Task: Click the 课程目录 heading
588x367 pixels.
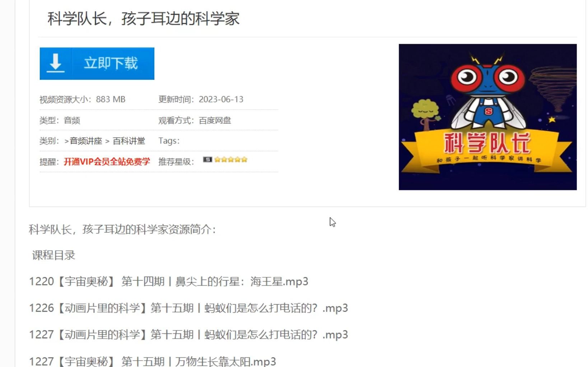Action: click(53, 255)
